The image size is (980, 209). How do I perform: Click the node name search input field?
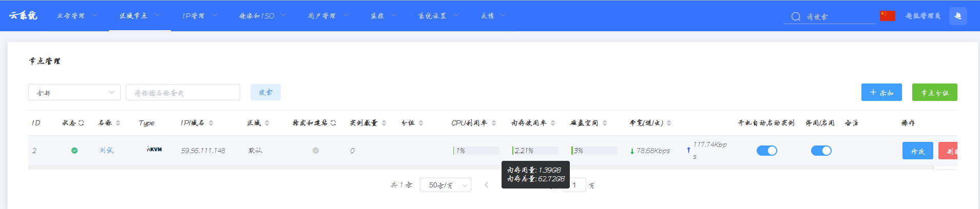pos(183,93)
